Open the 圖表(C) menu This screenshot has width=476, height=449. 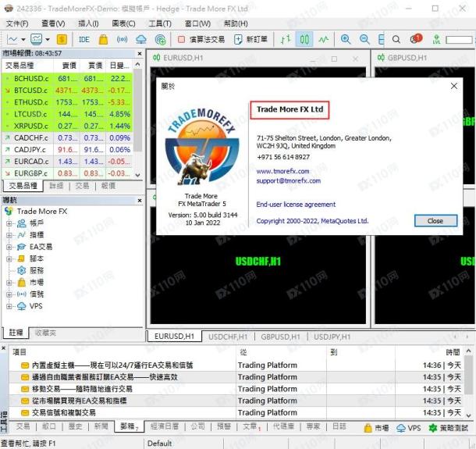(x=123, y=23)
